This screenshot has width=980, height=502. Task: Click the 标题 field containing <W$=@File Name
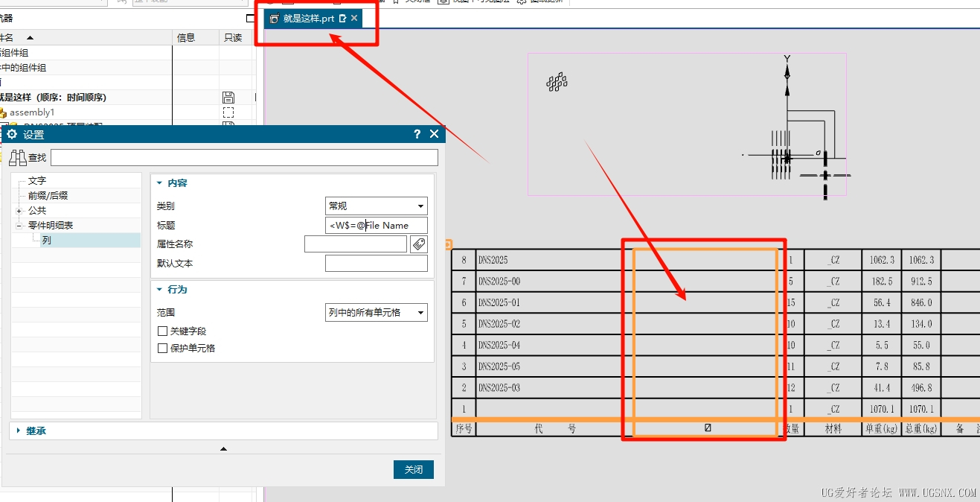point(377,225)
